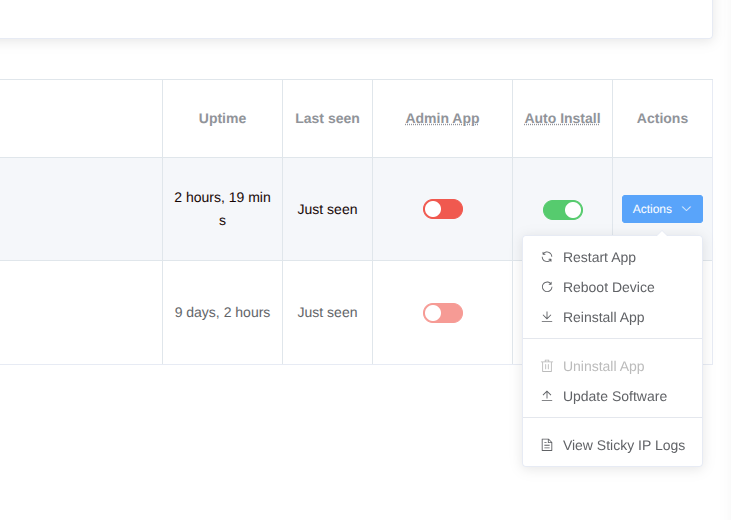Open View Sticky IP Logs
Image resolution: width=731 pixels, height=520 pixels.
tap(623, 445)
